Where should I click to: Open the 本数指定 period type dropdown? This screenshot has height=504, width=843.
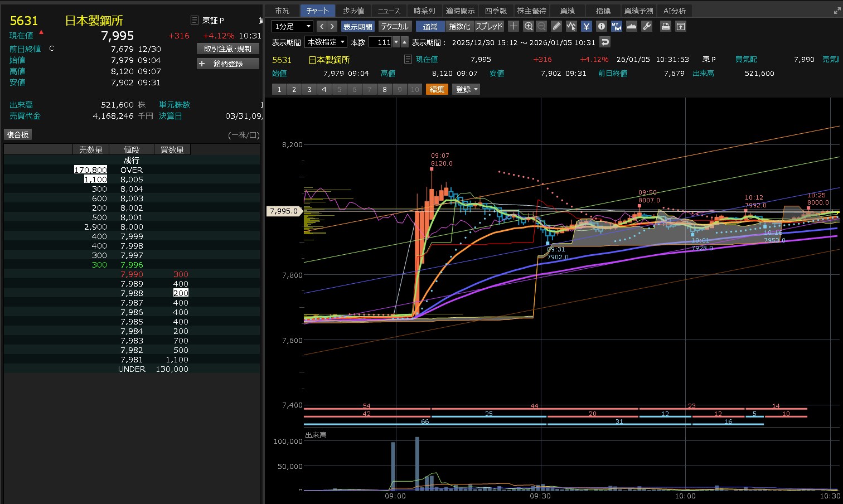327,42
